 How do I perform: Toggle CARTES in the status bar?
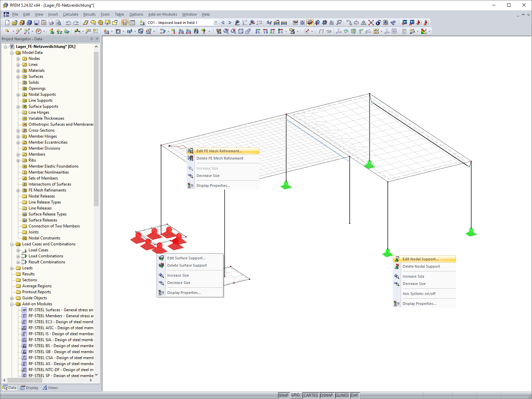click(x=311, y=395)
